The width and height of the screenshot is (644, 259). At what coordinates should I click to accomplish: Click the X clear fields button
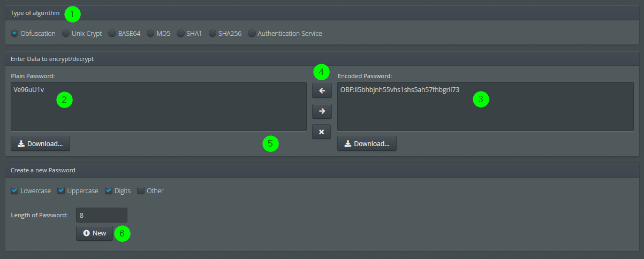tap(322, 132)
